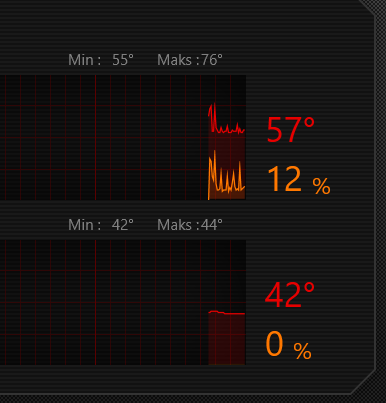Click the dark red fill under lower graph line
386x403 pixels.
(x=227, y=339)
